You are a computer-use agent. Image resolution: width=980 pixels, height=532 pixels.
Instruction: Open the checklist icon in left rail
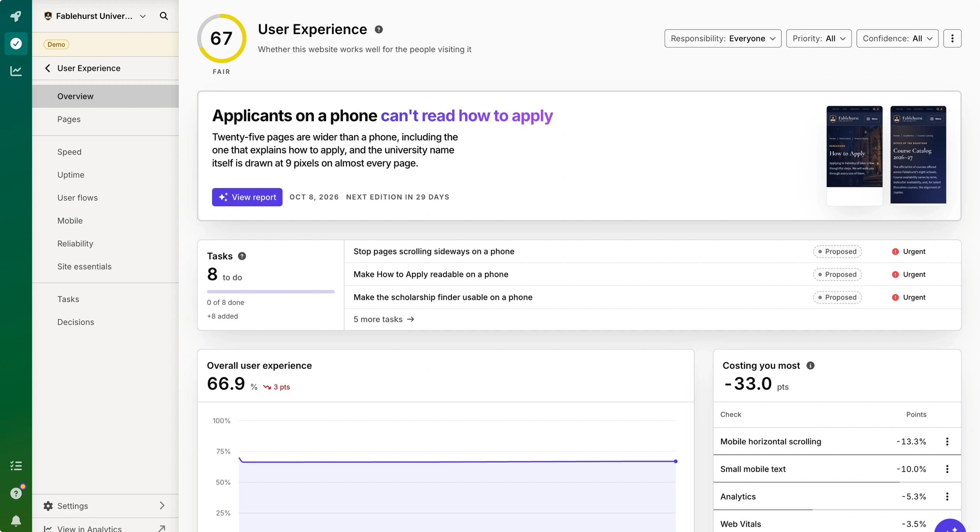pos(16,466)
